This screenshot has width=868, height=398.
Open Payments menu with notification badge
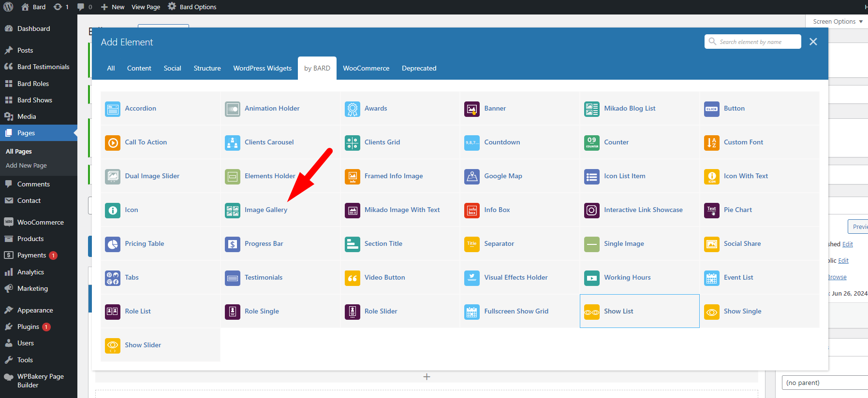point(39,255)
